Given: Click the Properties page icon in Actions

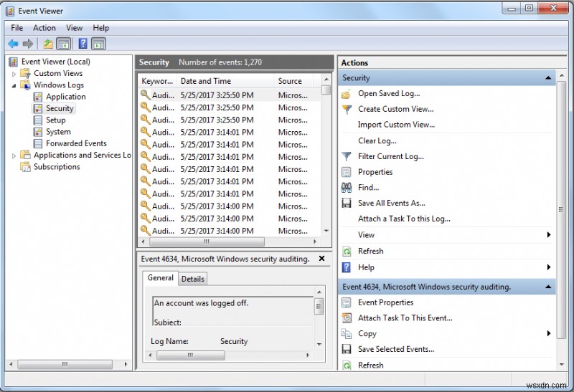Looking at the screenshot, I should (x=347, y=172).
